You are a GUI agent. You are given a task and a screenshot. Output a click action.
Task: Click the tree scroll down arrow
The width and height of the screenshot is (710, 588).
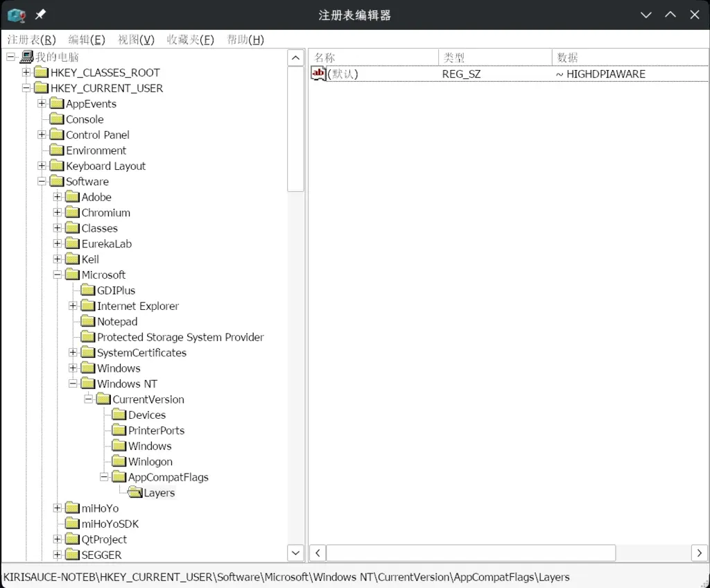point(295,553)
